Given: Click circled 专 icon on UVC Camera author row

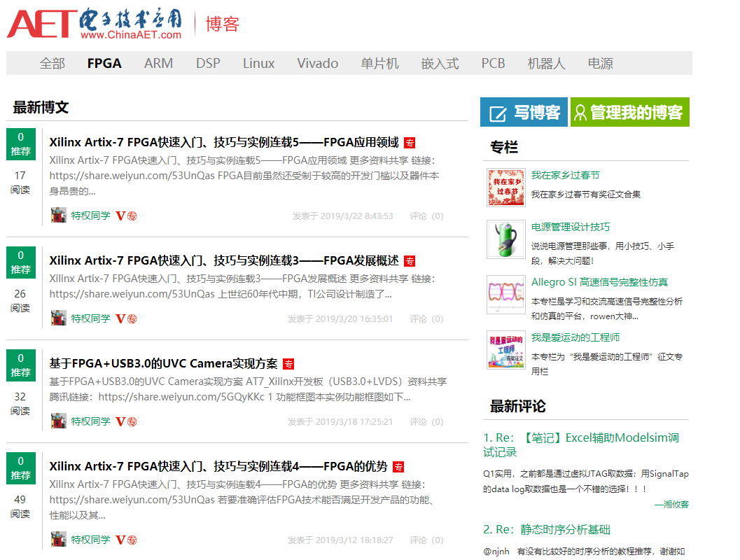Looking at the screenshot, I should 132,422.
